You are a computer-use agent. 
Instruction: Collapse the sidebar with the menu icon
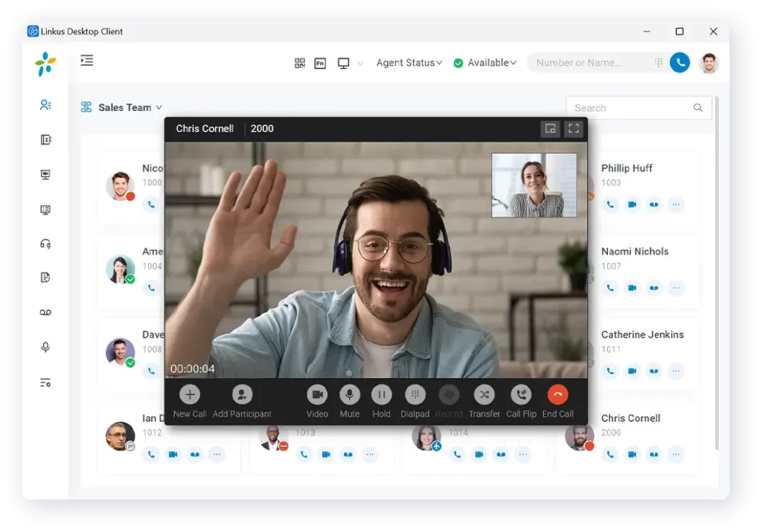point(87,61)
